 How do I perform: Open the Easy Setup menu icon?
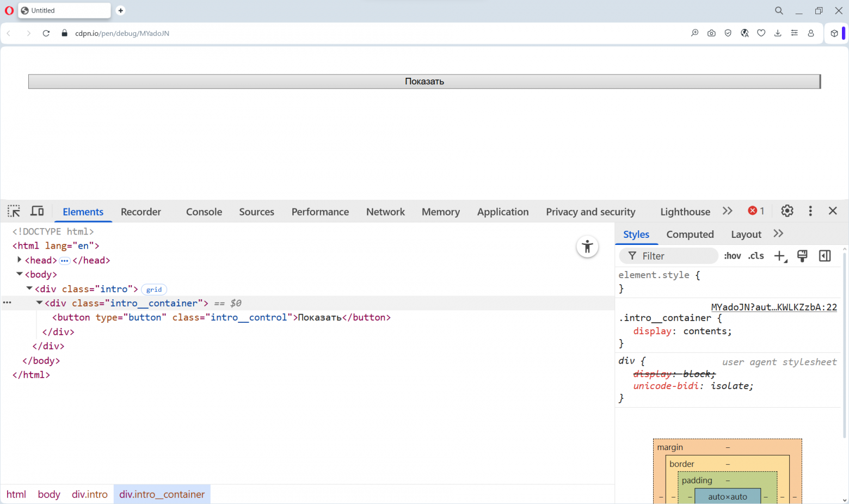[794, 33]
